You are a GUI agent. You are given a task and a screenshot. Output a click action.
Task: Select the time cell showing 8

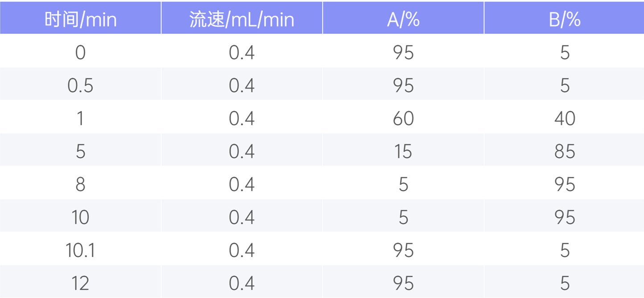point(80,184)
